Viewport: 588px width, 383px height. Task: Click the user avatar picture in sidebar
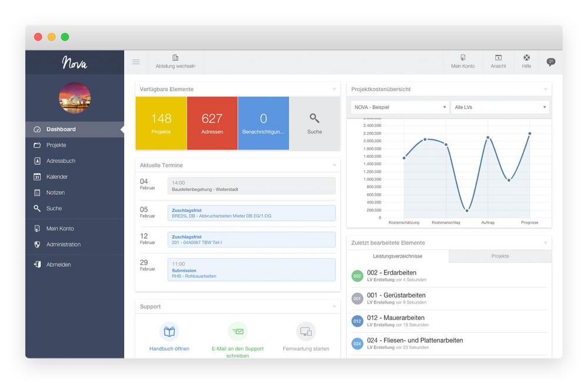(75, 98)
